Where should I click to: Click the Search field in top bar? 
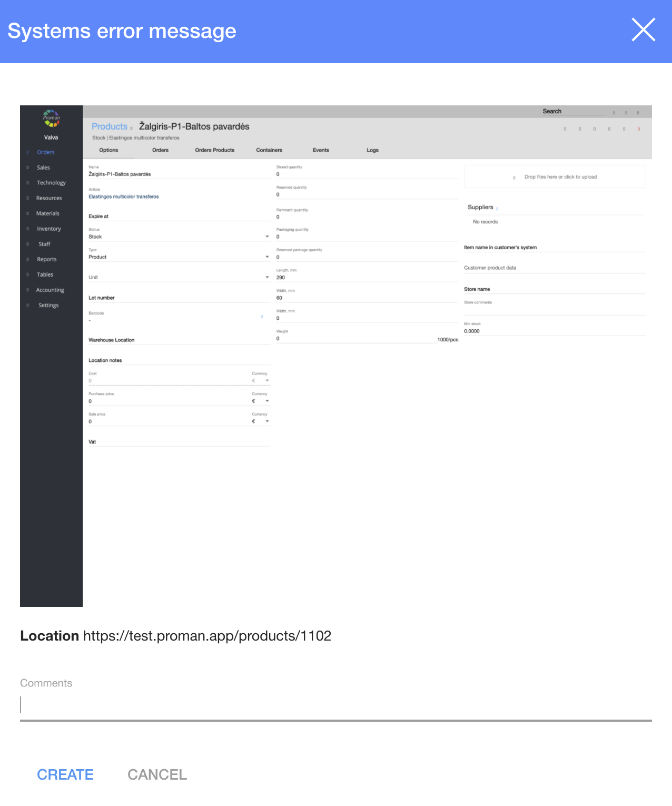point(573,112)
